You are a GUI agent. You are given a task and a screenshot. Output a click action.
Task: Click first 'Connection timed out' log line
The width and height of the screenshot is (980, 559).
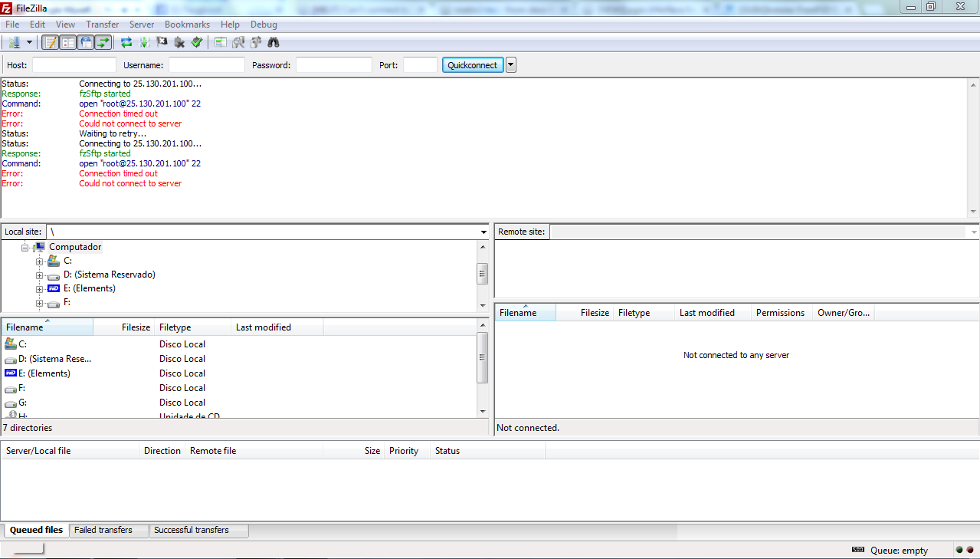click(x=118, y=113)
